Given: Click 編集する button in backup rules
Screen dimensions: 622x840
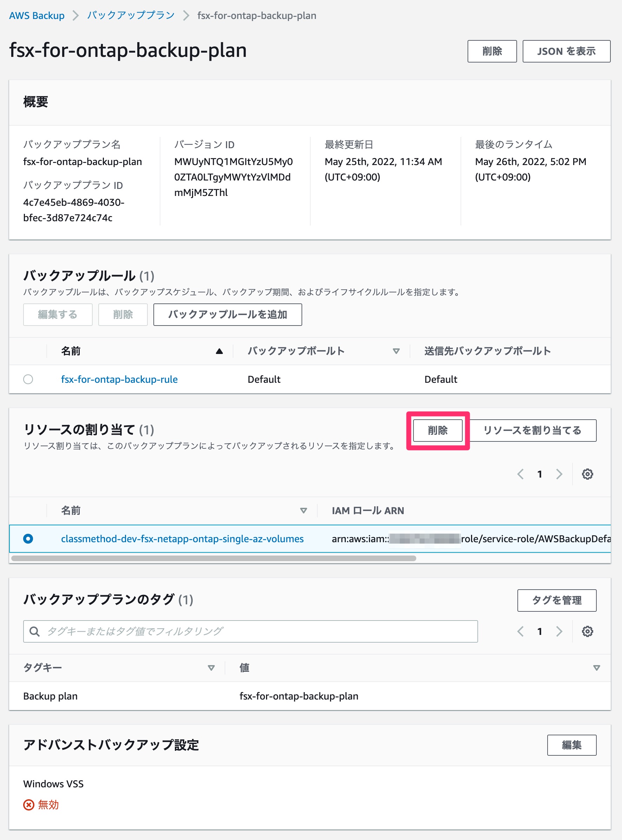Looking at the screenshot, I should pos(58,315).
